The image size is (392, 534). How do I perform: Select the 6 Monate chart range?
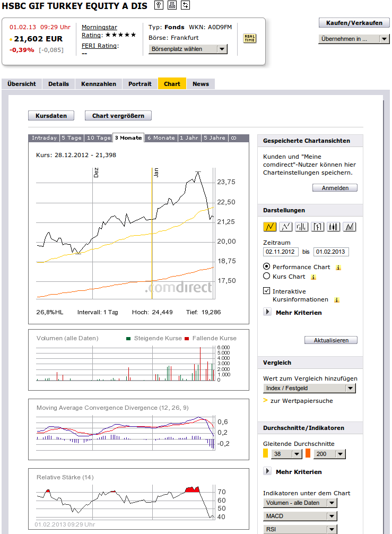coord(161,138)
